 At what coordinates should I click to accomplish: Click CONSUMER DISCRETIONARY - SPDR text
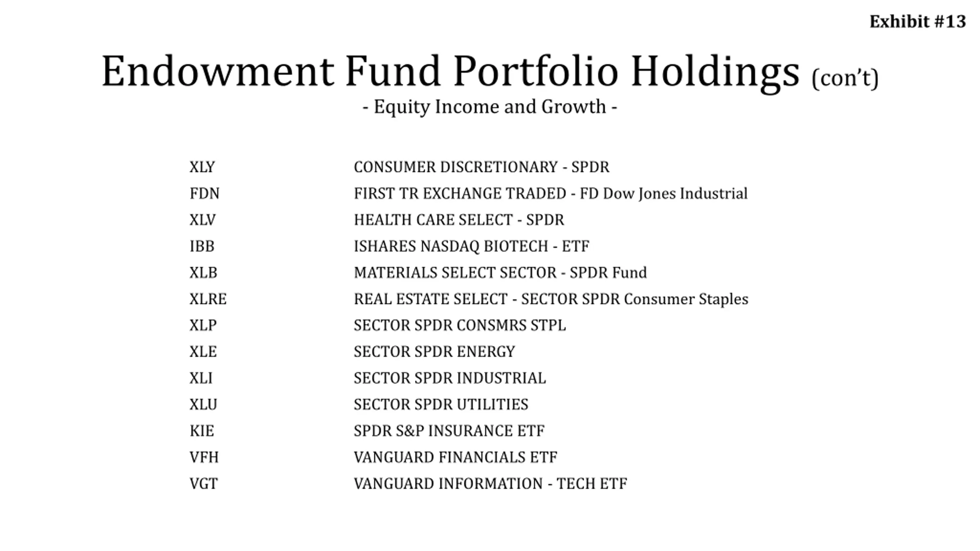tap(482, 167)
